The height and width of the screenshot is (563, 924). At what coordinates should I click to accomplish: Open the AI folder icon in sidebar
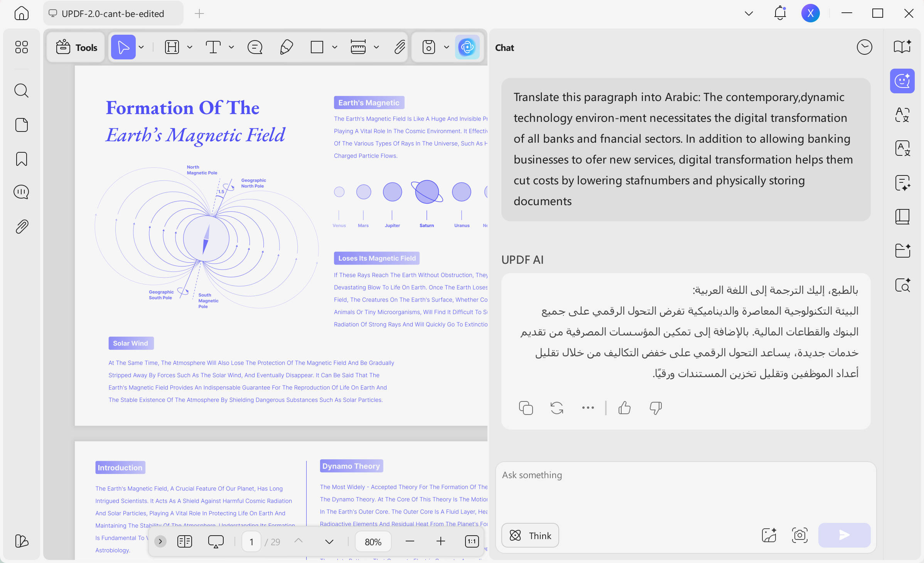pyautogui.click(x=902, y=251)
